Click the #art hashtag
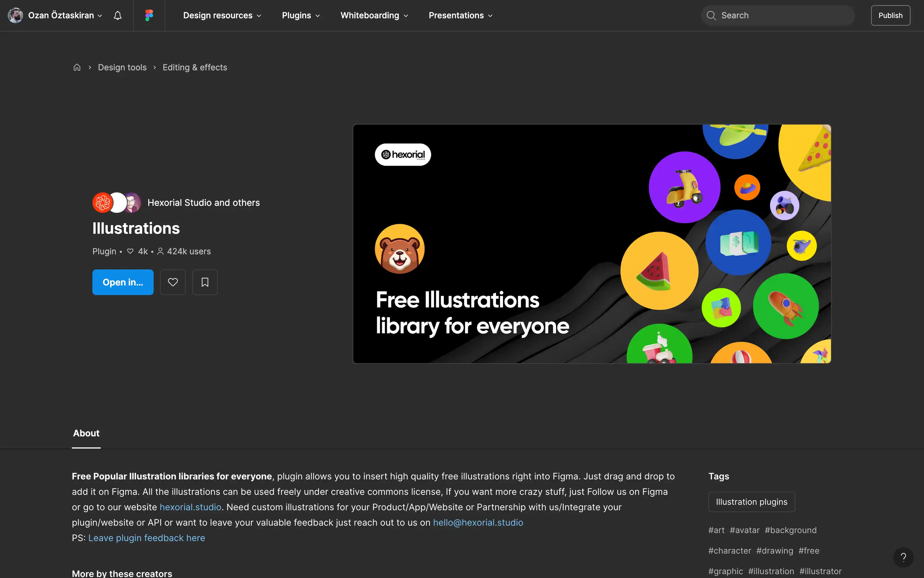This screenshot has width=924, height=578. point(716,530)
